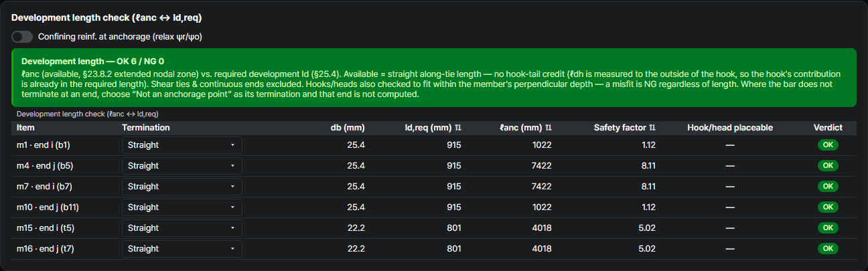The image size is (868, 271).
Task: Click the Development length — OK 6 / NG 0 heading
Action: pos(92,60)
